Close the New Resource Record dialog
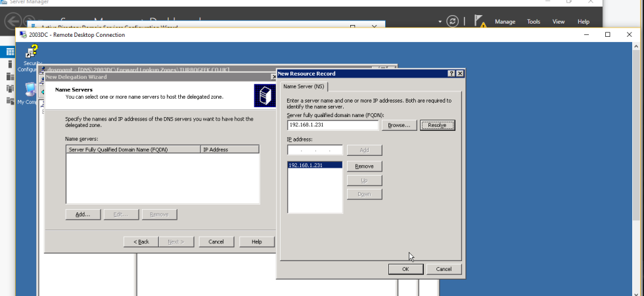The width and height of the screenshot is (644, 296). pyautogui.click(x=460, y=74)
